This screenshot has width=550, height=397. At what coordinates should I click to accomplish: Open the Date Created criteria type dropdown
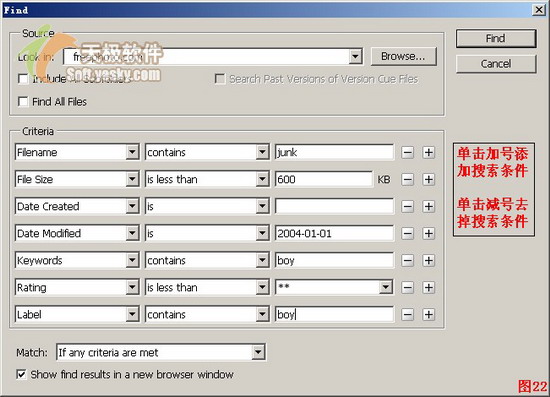132,206
